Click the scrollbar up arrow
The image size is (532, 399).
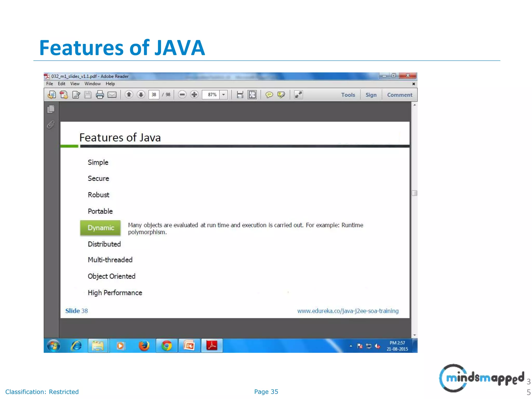(415, 105)
